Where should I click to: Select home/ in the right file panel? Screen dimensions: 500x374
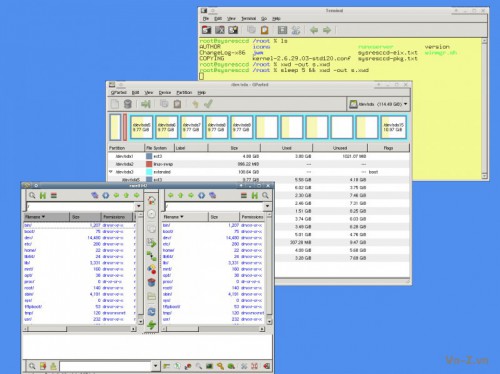(x=169, y=250)
